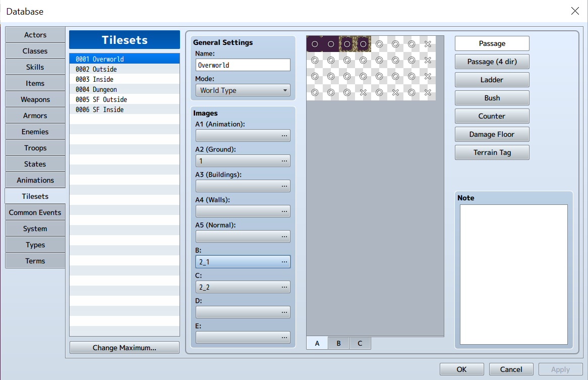Open the E image browser
Viewport: 588px width, 380px height.
point(285,337)
